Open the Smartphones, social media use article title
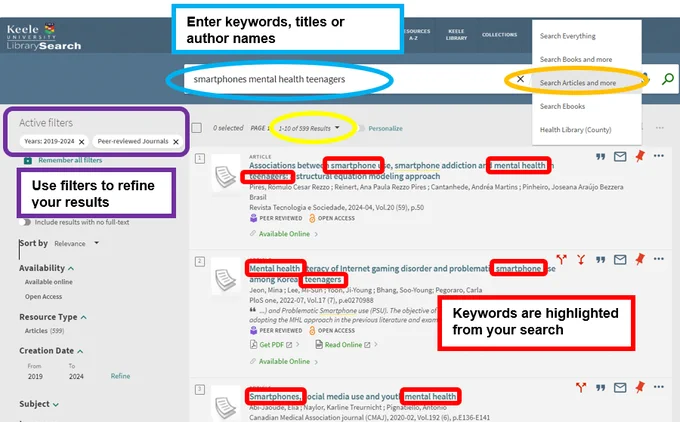Viewport: 680px width, 422px height. (x=353, y=396)
